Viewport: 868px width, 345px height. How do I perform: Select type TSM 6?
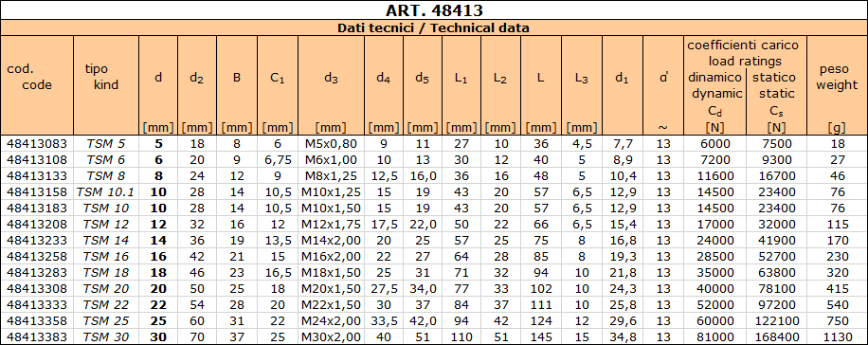[x=106, y=159]
